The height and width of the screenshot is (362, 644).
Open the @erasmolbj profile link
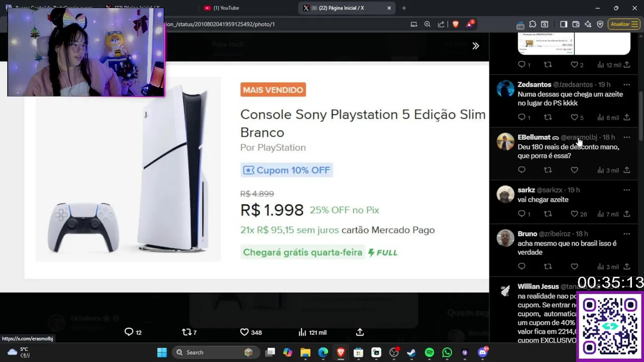[579, 137]
